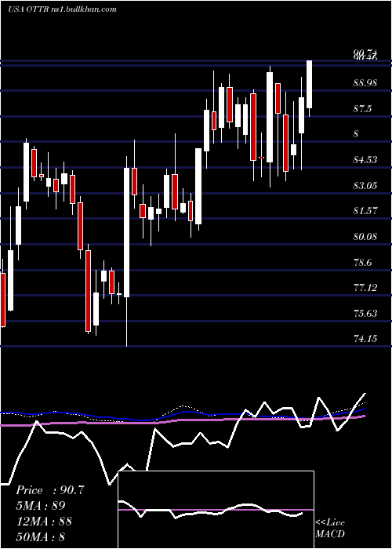
Task: Select the 87.5 price axis label
Action: coord(362,109)
